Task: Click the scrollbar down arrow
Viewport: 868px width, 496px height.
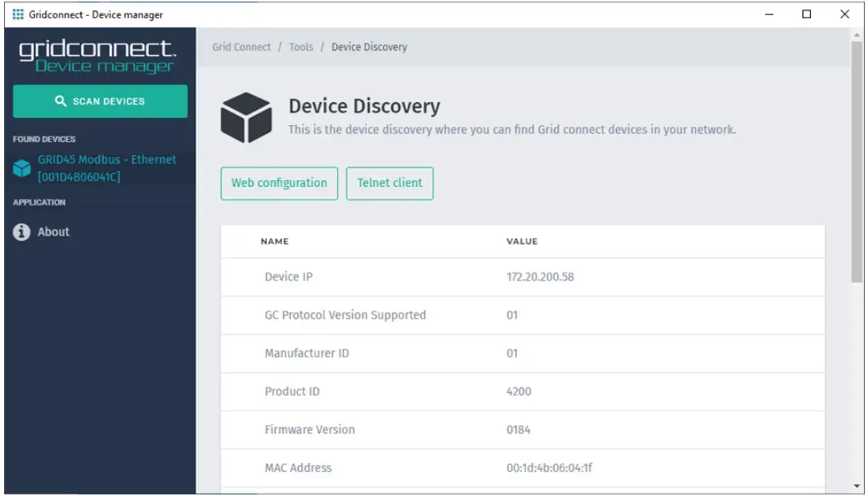Action: pyautogui.click(x=856, y=486)
